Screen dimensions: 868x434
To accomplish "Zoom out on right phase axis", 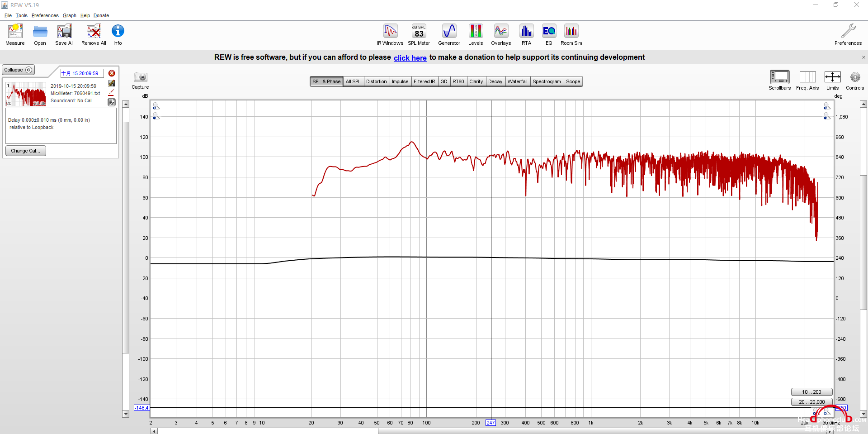I will coord(826,116).
